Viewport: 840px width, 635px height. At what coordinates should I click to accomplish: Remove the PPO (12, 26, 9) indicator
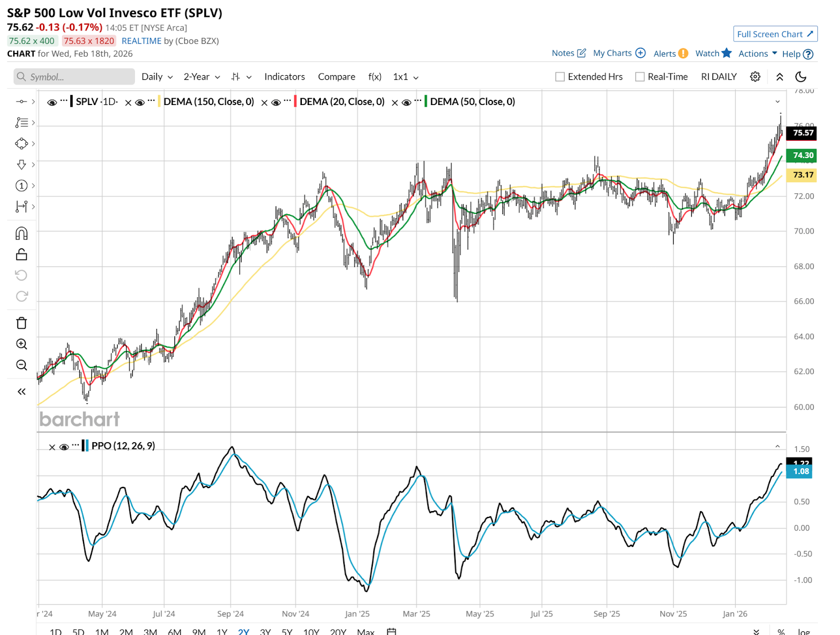coord(52,447)
